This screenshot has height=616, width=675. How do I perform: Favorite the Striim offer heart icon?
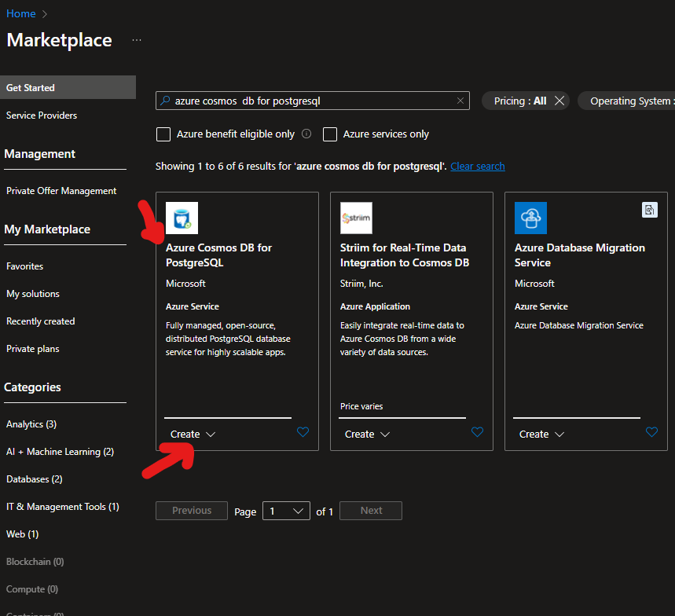click(x=478, y=432)
